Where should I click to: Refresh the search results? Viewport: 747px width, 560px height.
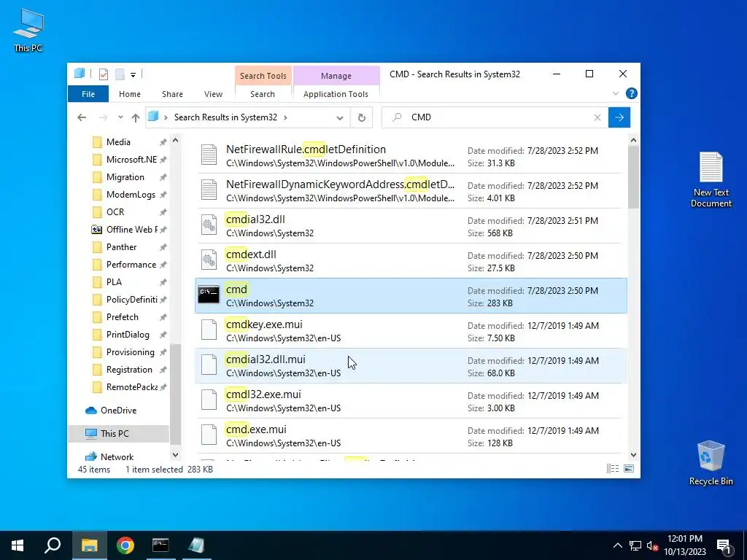coord(362,117)
